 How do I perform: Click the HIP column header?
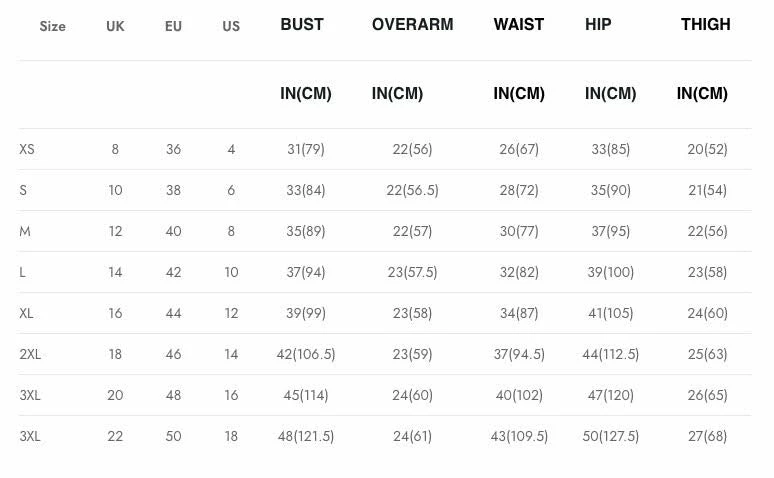click(x=598, y=25)
